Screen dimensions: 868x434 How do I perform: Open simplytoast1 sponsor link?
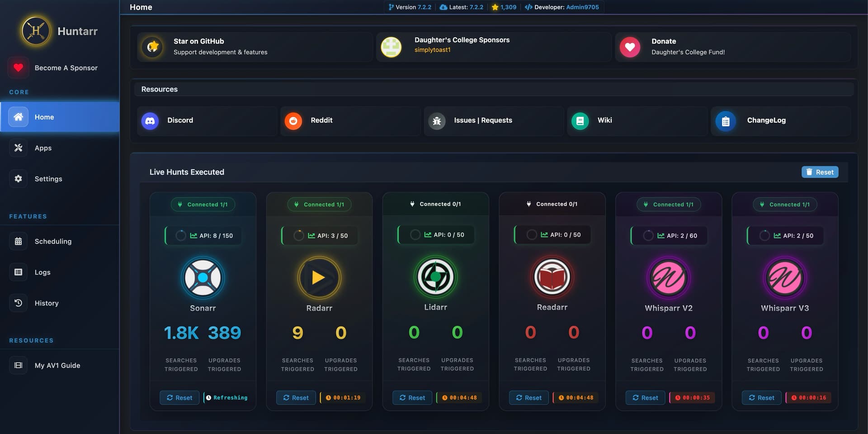coord(432,50)
